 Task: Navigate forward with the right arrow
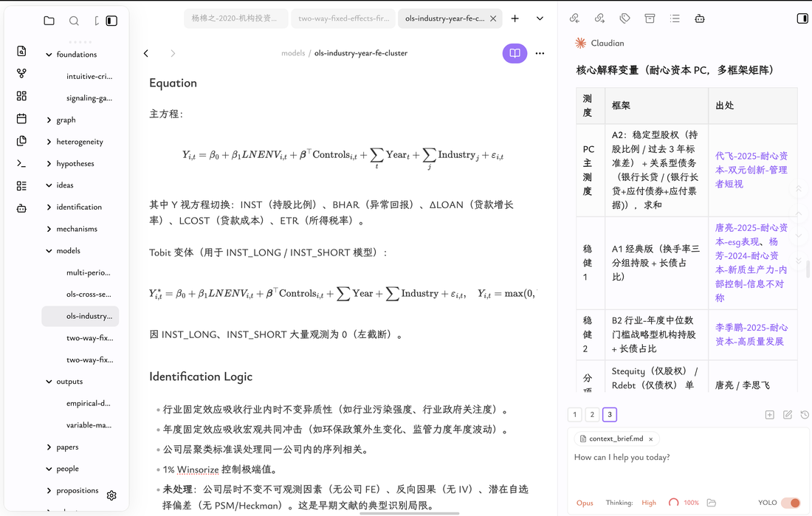pyautogui.click(x=173, y=53)
